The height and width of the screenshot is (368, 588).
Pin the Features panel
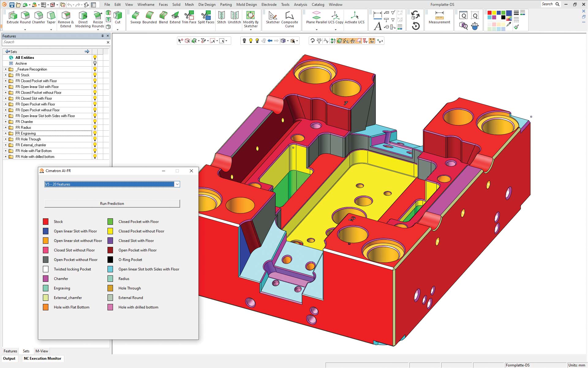[x=103, y=36]
